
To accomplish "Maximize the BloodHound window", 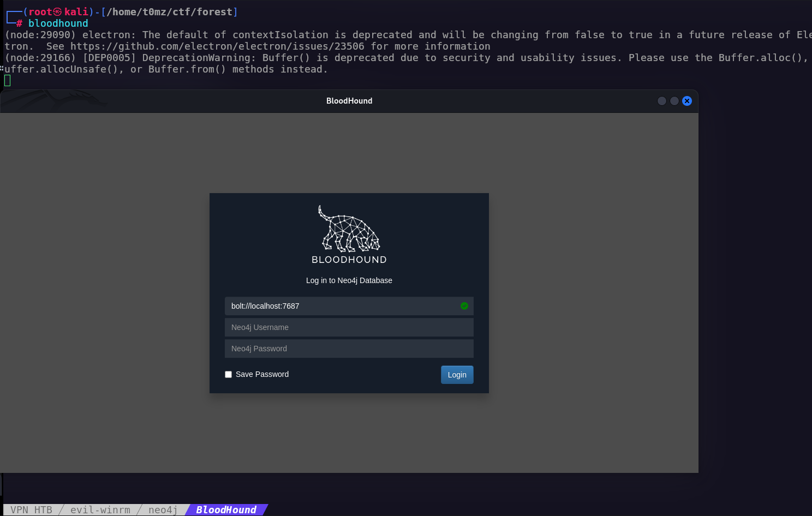I will pos(674,101).
